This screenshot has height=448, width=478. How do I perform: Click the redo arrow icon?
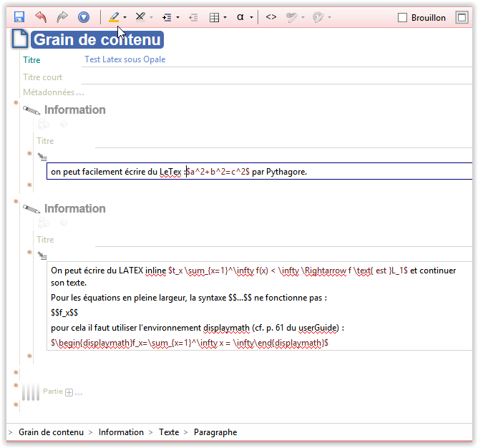click(62, 17)
